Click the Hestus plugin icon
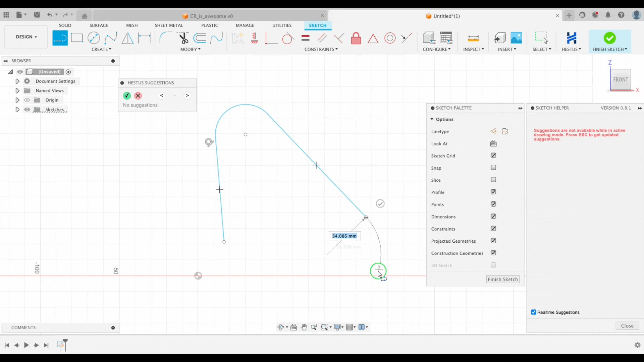Screen dimensions: 644x362 point(571,38)
